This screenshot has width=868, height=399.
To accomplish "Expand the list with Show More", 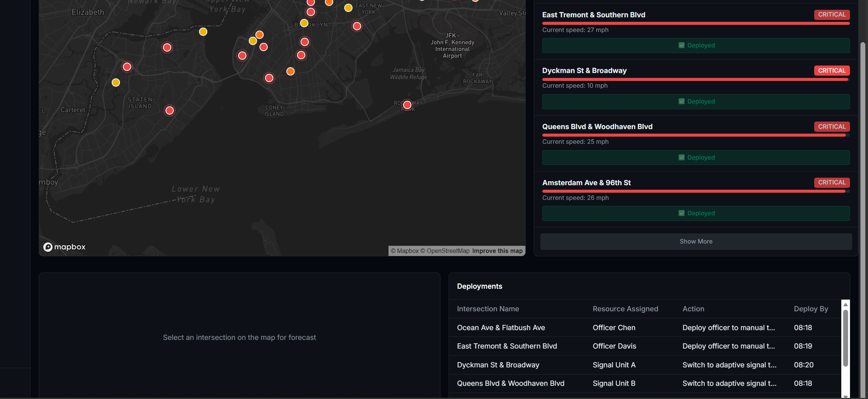I will tap(696, 242).
